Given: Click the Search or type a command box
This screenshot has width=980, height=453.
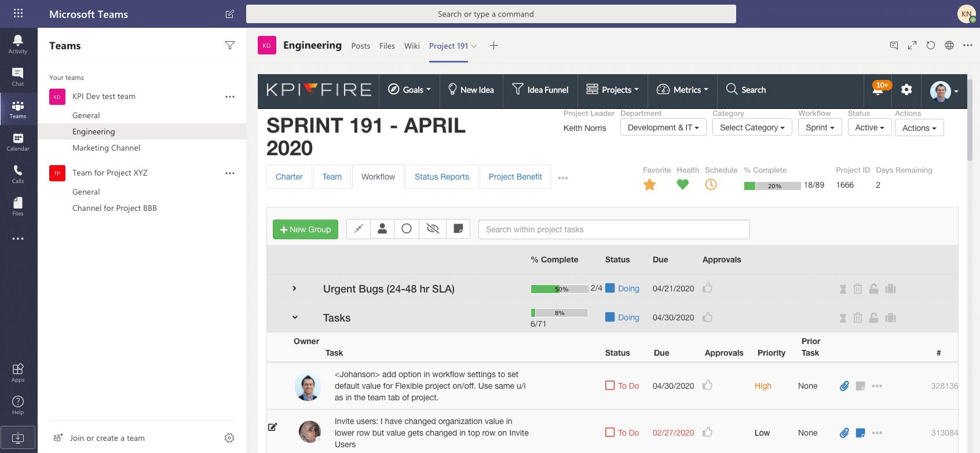Looking at the screenshot, I should [491, 14].
